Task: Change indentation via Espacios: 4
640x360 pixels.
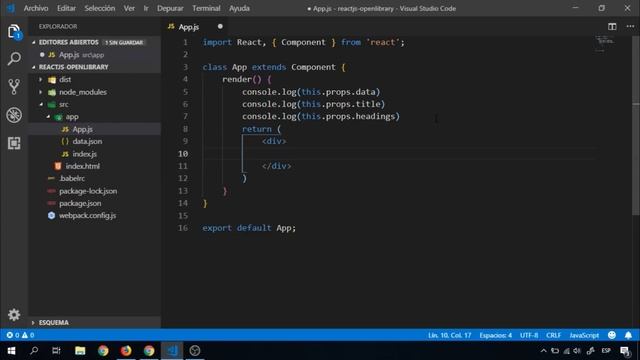Action: click(496, 335)
